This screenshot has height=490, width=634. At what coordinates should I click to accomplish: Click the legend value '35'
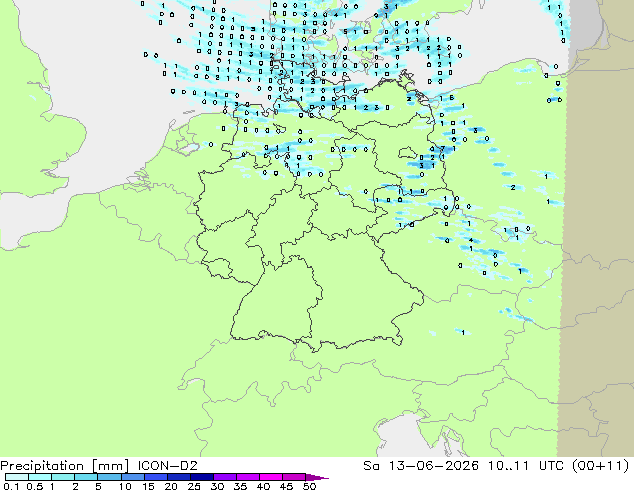point(240,486)
